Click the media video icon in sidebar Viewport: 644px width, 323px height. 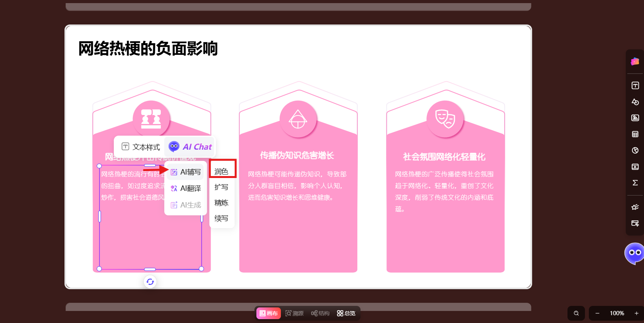click(635, 167)
